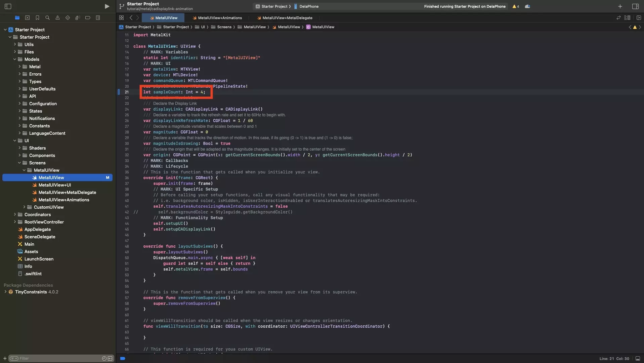Open the LaunchScreen file

click(x=39, y=259)
